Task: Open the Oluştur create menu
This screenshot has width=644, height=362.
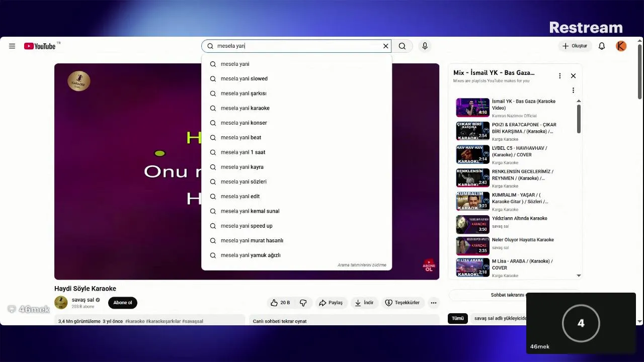Action: (x=575, y=46)
